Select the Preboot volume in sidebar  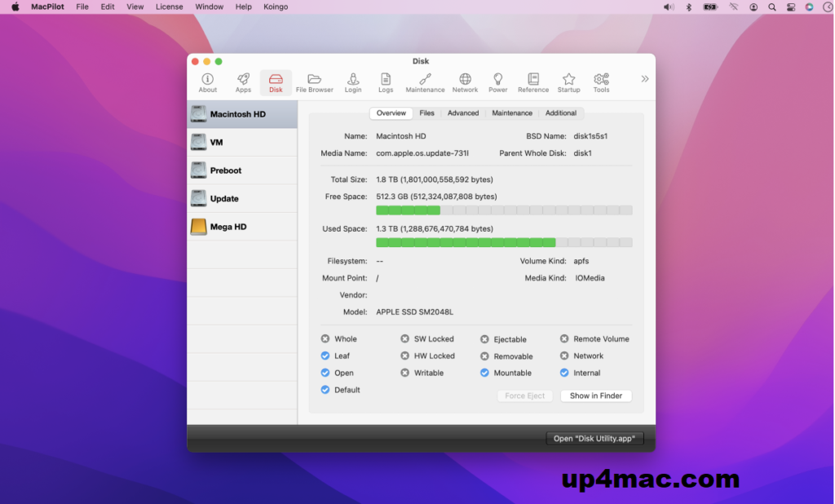pyautogui.click(x=228, y=170)
